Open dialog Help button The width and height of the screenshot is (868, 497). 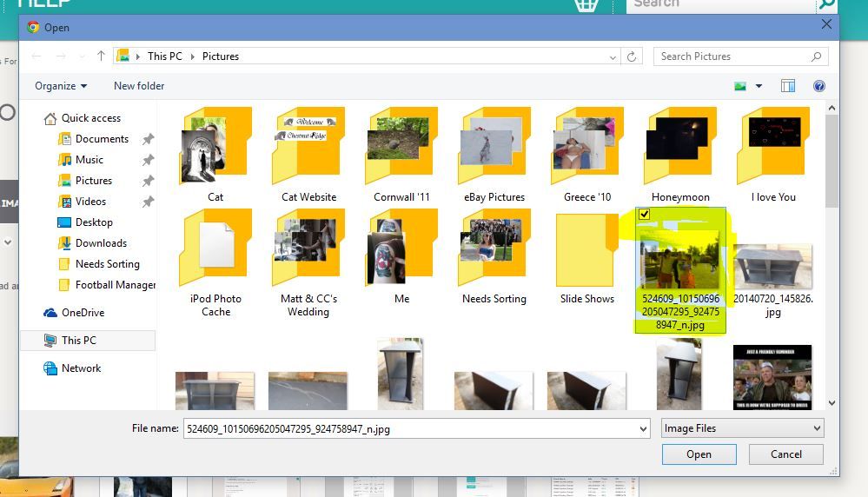(819, 86)
